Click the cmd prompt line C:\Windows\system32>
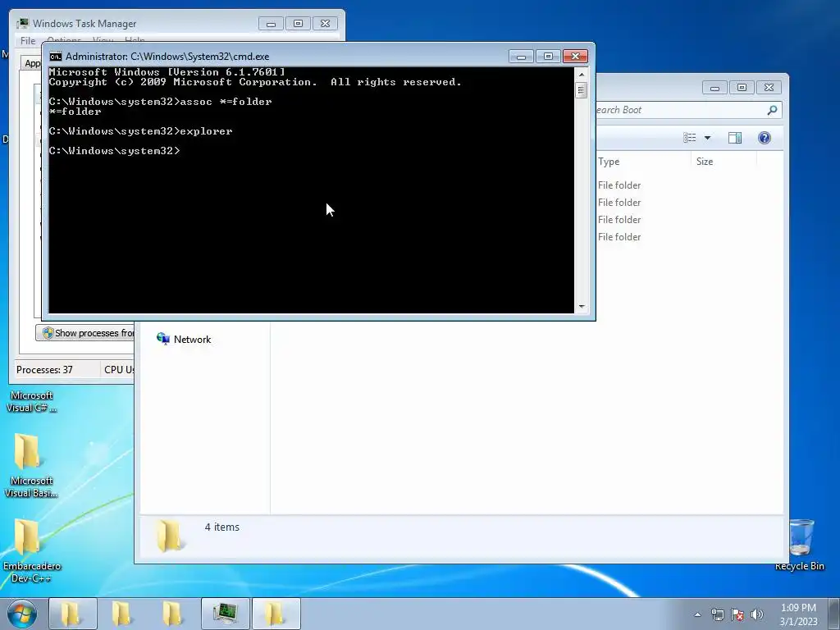This screenshot has width=840, height=630. (114, 151)
